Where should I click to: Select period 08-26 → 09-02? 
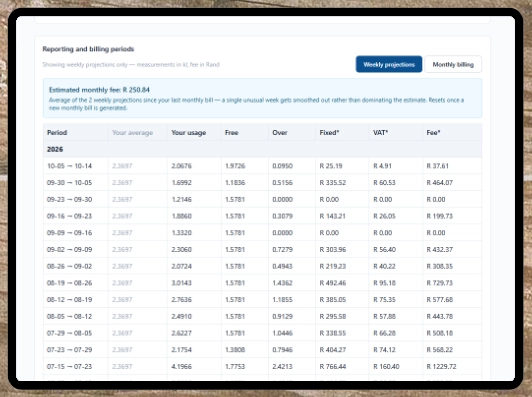69,266
